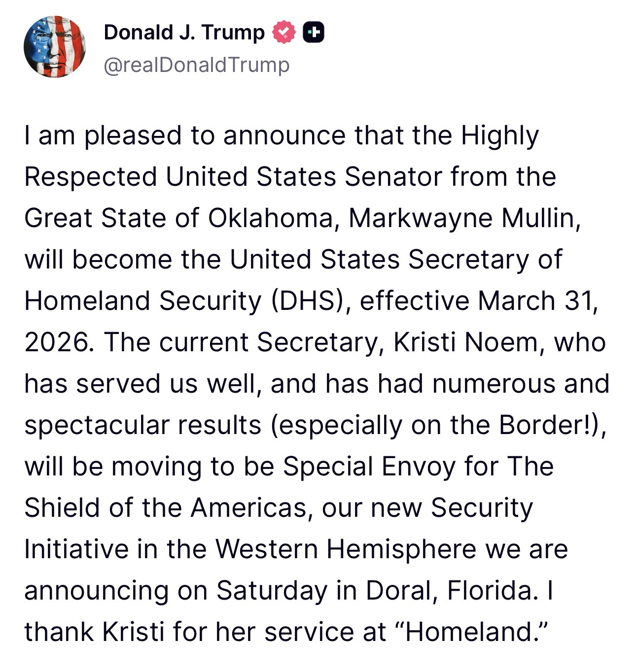Viewport: 636px width, 672px height.
Task: Click the phrase "Special Envoy" in the post
Action: [369, 467]
